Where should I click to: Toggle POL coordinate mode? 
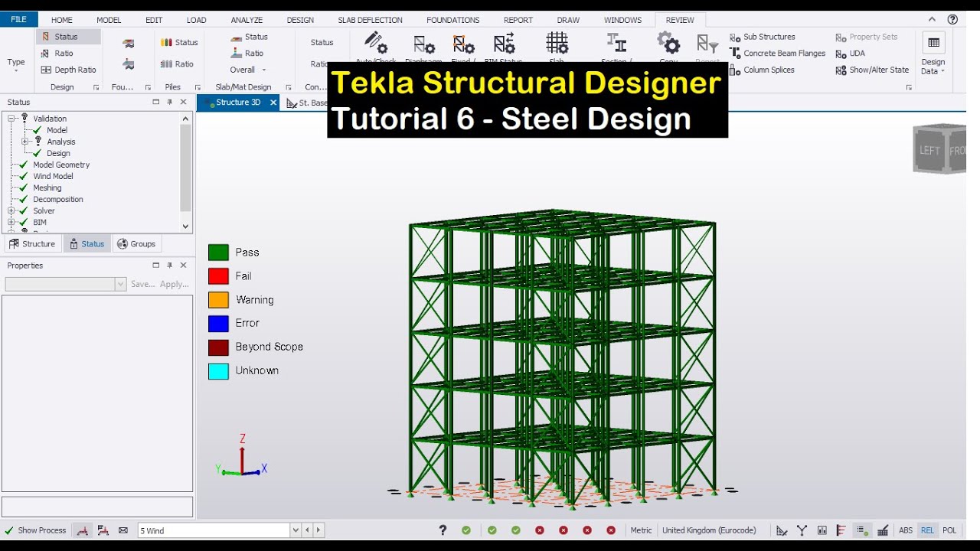[949, 530]
